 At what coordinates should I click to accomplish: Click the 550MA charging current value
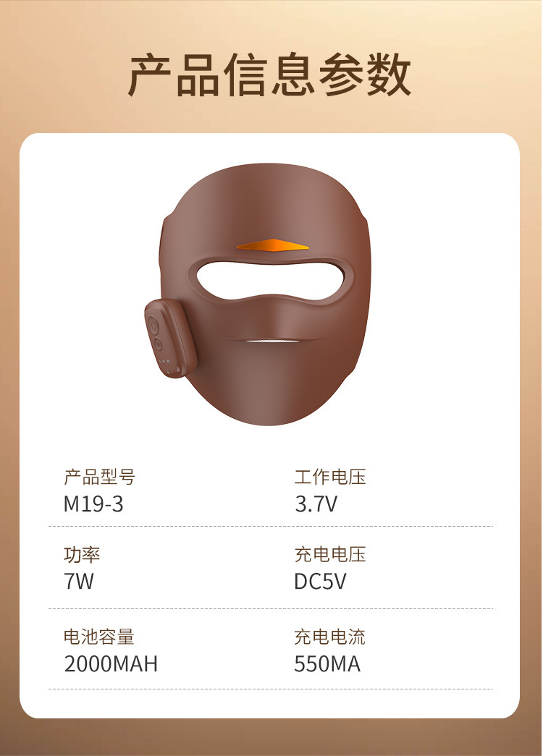tap(327, 664)
